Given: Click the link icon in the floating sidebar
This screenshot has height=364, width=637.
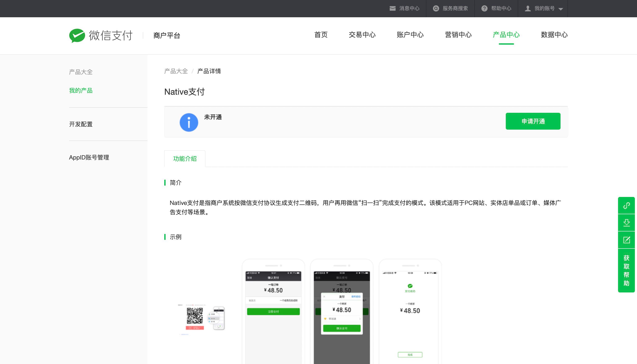Looking at the screenshot, I should click(x=626, y=206).
